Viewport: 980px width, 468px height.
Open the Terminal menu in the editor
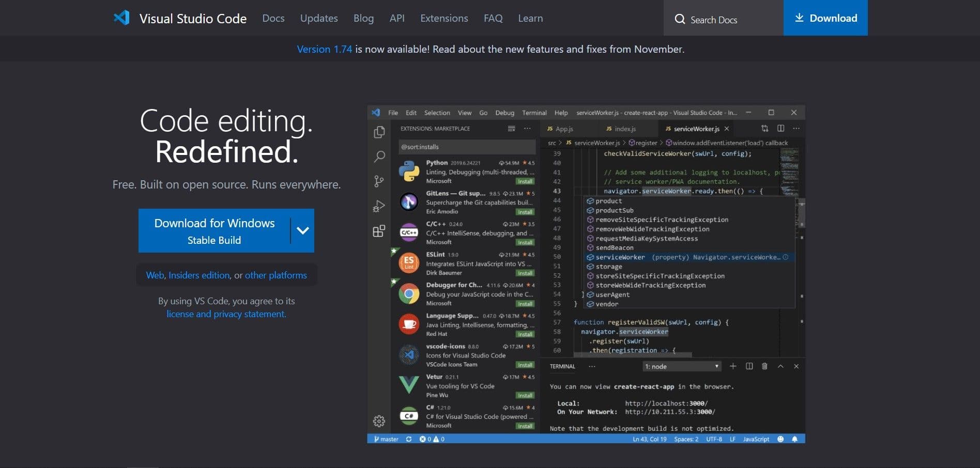coord(534,113)
